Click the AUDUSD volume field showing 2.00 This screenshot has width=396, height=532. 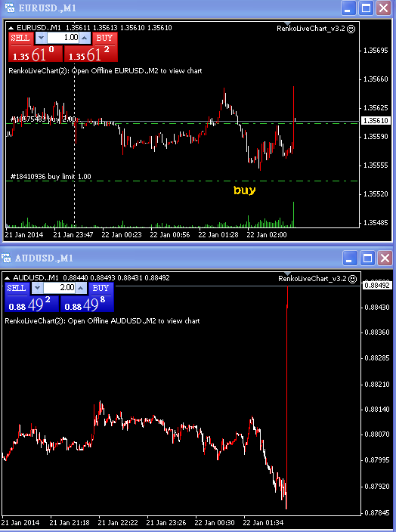point(60,288)
